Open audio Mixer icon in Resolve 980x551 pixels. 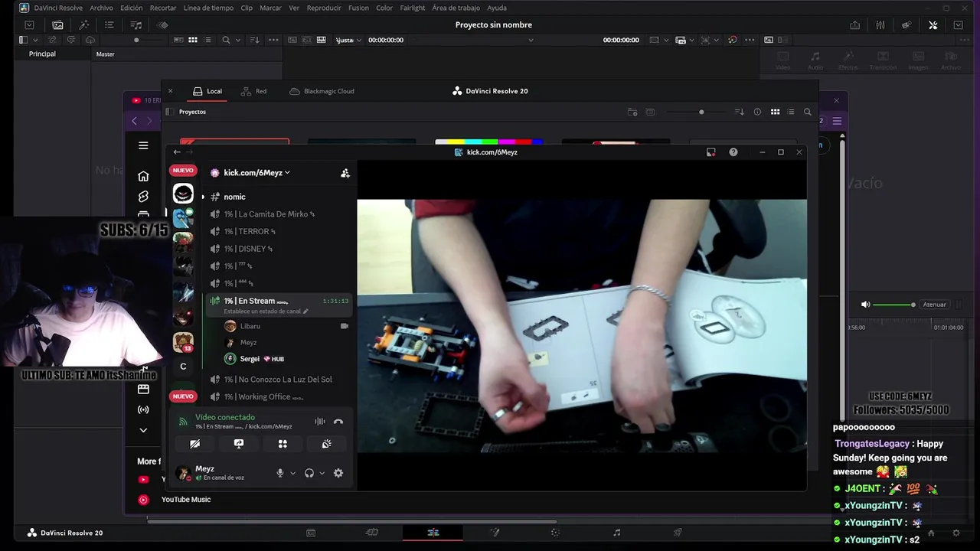880,24
